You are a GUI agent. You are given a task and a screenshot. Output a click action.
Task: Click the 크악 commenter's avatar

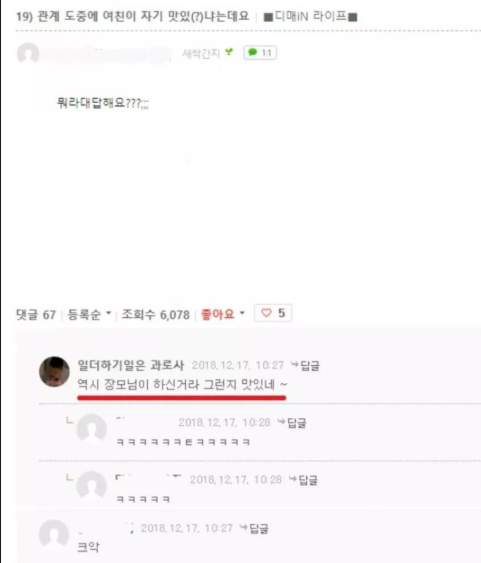(54, 534)
